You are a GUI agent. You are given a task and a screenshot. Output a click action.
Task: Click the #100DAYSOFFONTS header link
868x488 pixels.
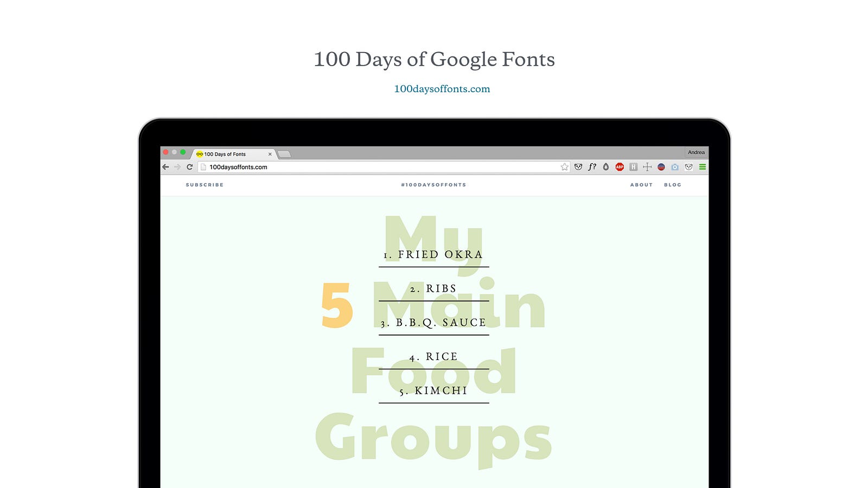[433, 185]
